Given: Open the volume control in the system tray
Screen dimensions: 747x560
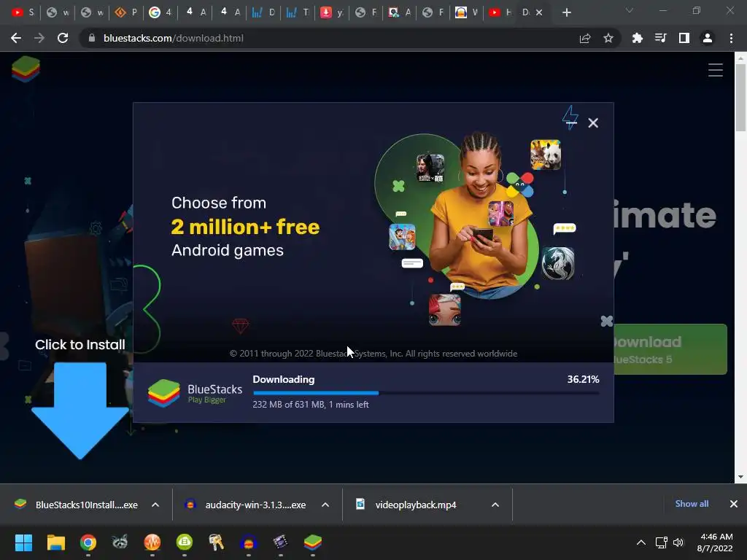Looking at the screenshot, I should (x=678, y=542).
